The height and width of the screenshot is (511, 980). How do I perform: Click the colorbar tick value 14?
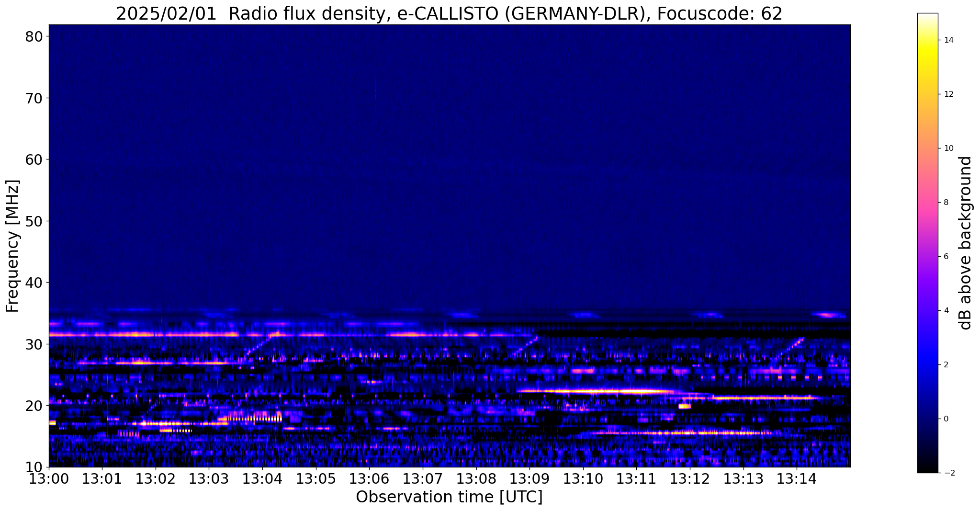948,40
